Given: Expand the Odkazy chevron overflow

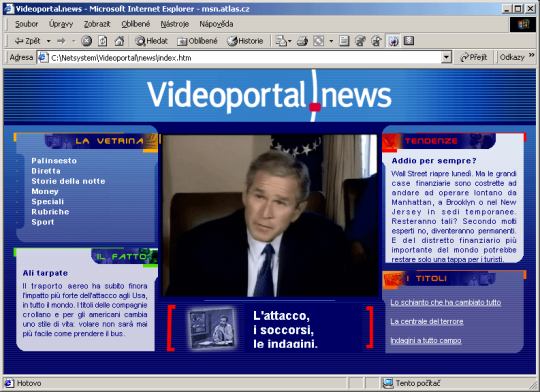Looking at the screenshot, I should (531, 55).
